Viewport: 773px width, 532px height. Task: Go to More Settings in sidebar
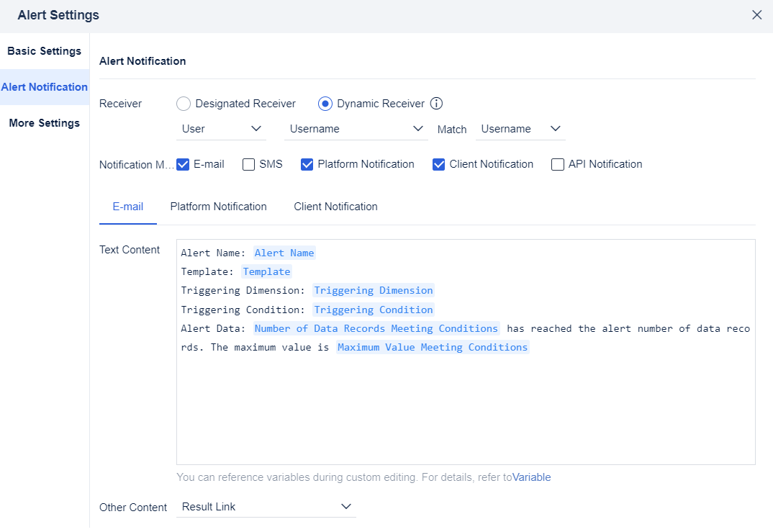coord(45,123)
